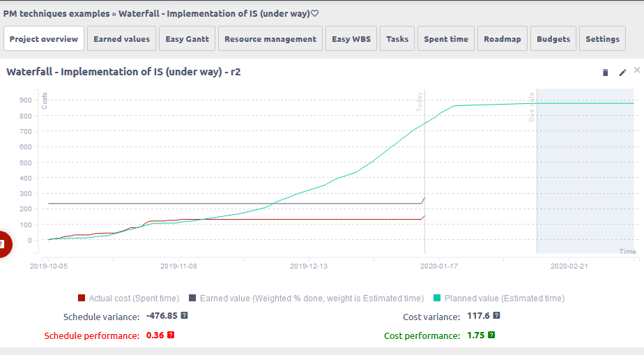Viewport: 644px width, 355px height.
Task: Open the Schedule variance help icon
Action: pyautogui.click(x=184, y=316)
